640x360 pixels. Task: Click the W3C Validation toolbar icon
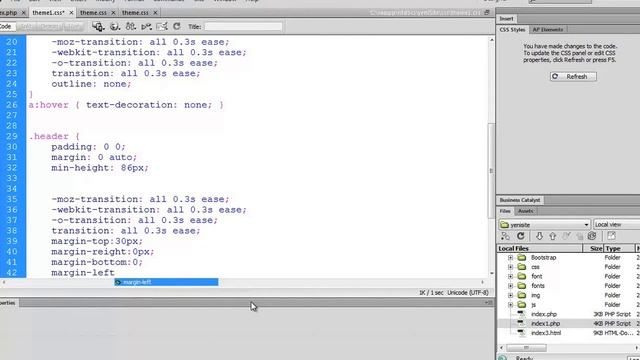(x=146, y=27)
